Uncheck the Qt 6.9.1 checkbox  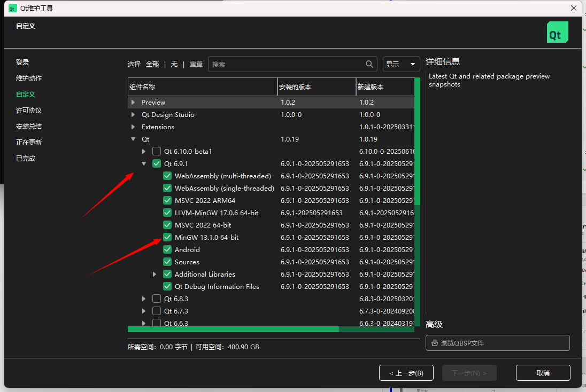pos(157,163)
